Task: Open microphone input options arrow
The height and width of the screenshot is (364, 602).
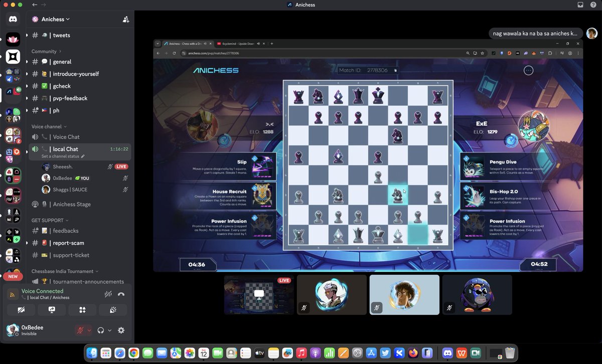Action: (89, 330)
